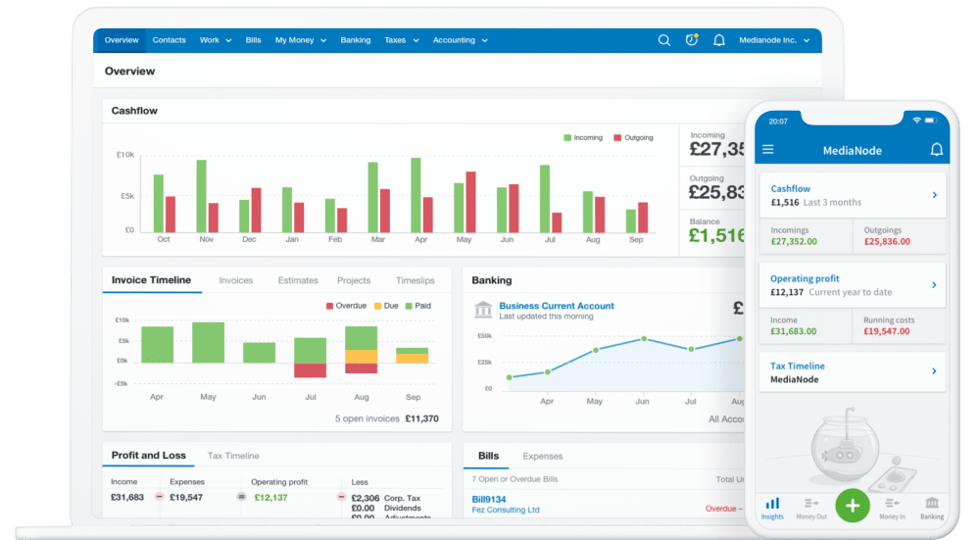Tap the hamburger menu on mobile app
Viewport: 980px width, 540px height.
pos(768,150)
